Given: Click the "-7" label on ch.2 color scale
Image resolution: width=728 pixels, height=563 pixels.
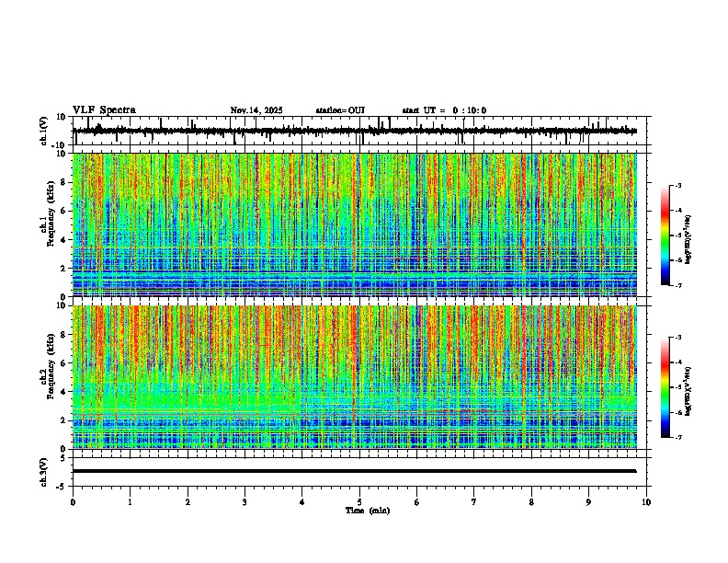Looking at the screenshot, I should click(677, 437).
